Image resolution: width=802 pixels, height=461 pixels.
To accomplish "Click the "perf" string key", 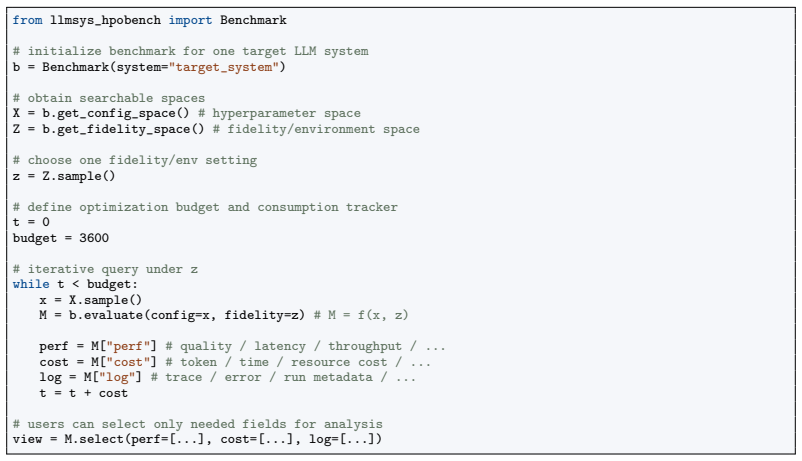I will click(x=128, y=346).
